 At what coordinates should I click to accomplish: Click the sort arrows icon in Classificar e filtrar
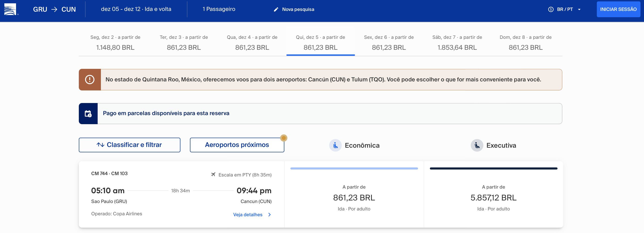click(100, 145)
